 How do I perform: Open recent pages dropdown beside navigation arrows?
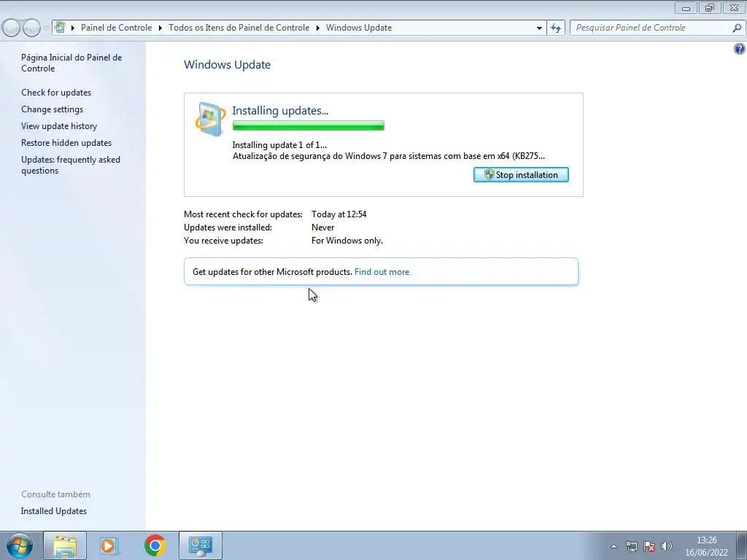[x=46, y=28]
